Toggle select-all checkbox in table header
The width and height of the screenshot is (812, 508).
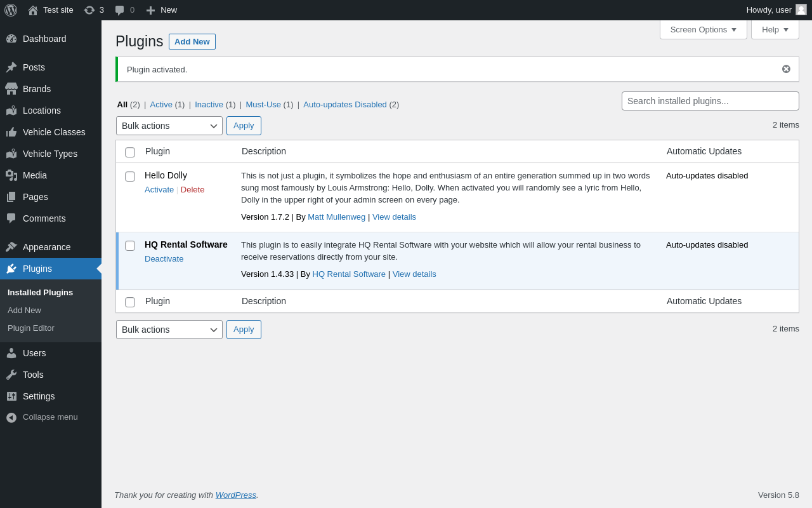click(x=130, y=152)
